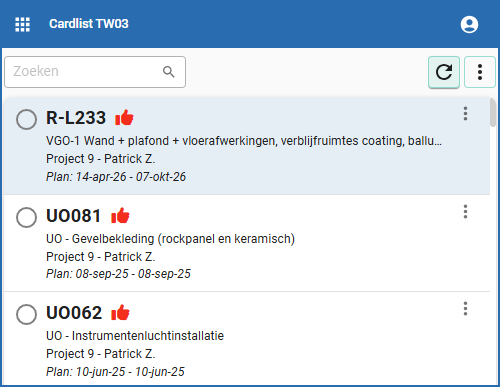The height and width of the screenshot is (387, 500).
Task: Open the apps grid menu icon
Action: coord(22,24)
